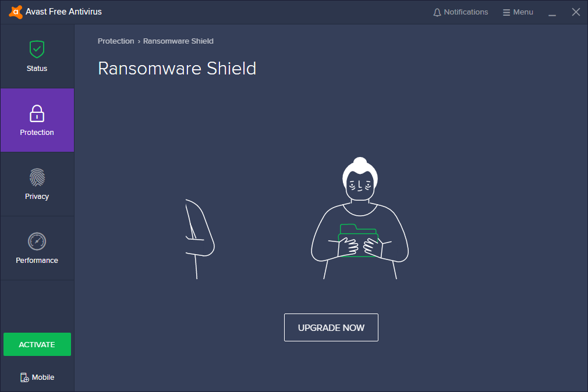Close the Avast window
The height and width of the screenshot is (392, 588).
coord(576,12)
